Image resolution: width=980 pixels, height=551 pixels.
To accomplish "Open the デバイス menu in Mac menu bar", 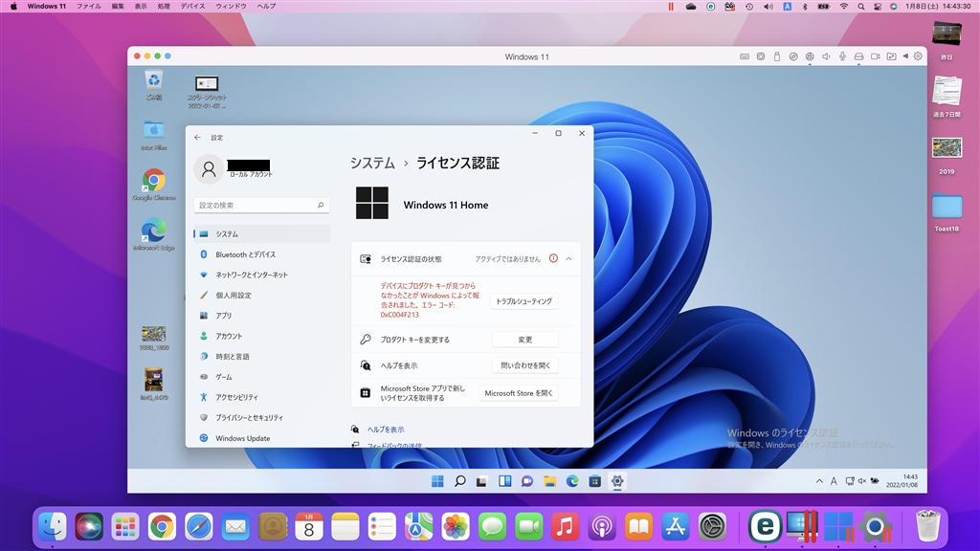I will tap(192, 7).
